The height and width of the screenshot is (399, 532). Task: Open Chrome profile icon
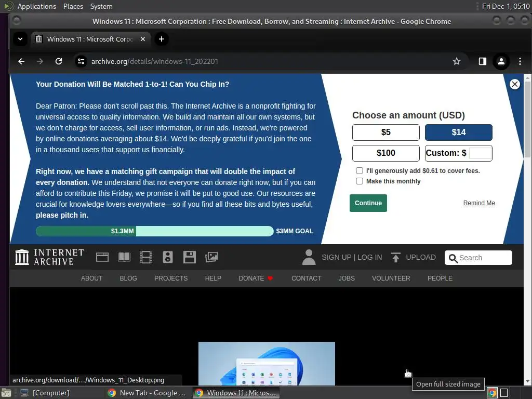501,61
